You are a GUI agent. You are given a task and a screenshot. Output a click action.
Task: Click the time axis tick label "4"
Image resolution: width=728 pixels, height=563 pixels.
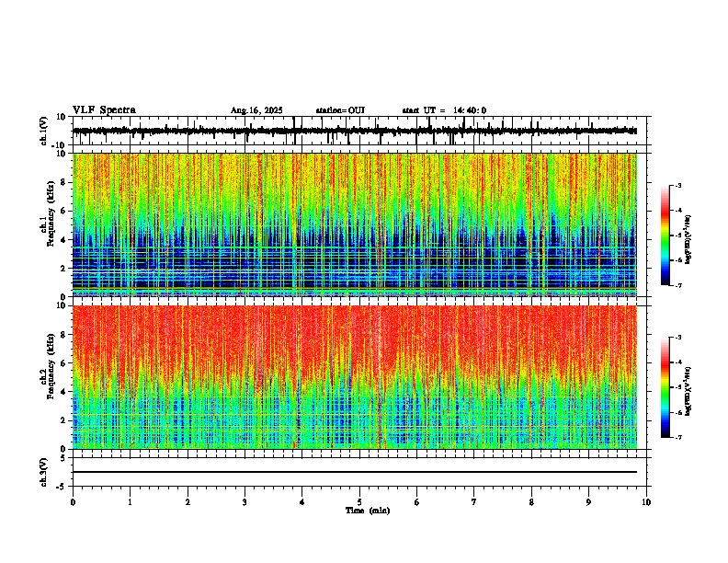(302, 502)
